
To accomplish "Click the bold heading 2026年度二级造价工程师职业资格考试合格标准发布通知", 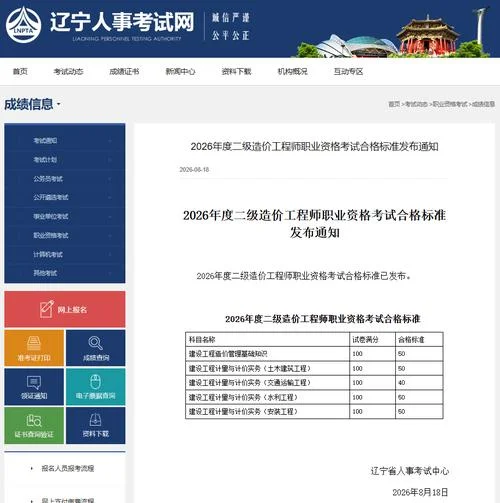I will pos(314,224).
